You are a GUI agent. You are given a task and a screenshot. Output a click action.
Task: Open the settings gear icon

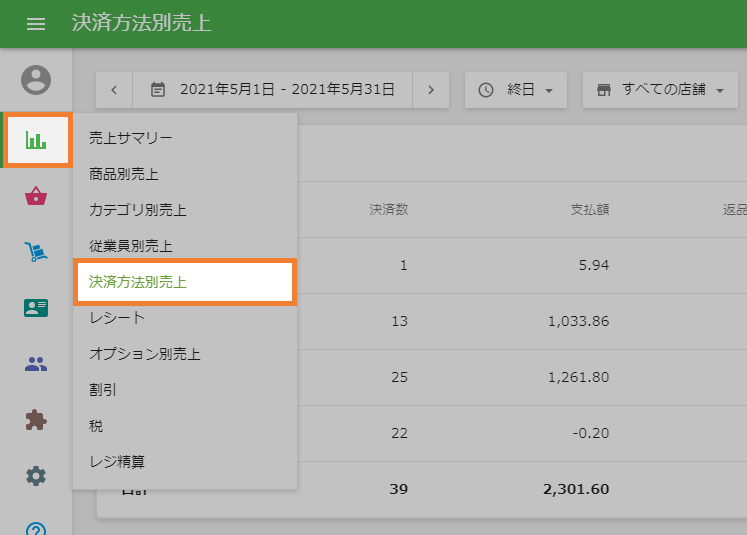coord(36,476)
